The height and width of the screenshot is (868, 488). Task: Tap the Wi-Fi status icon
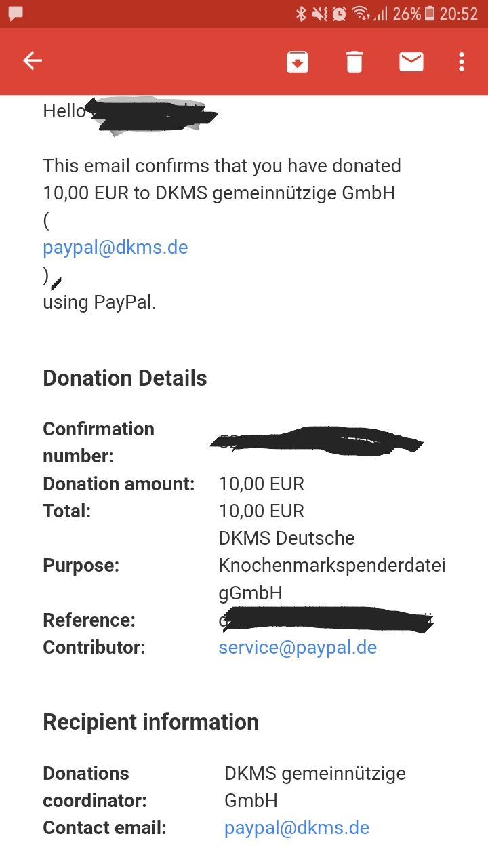(x=361, y=14)
